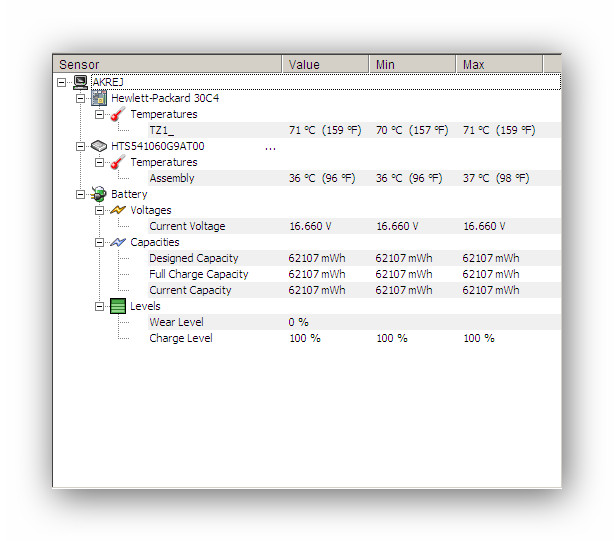Select the Voltages label

click(x=151, y=210)
